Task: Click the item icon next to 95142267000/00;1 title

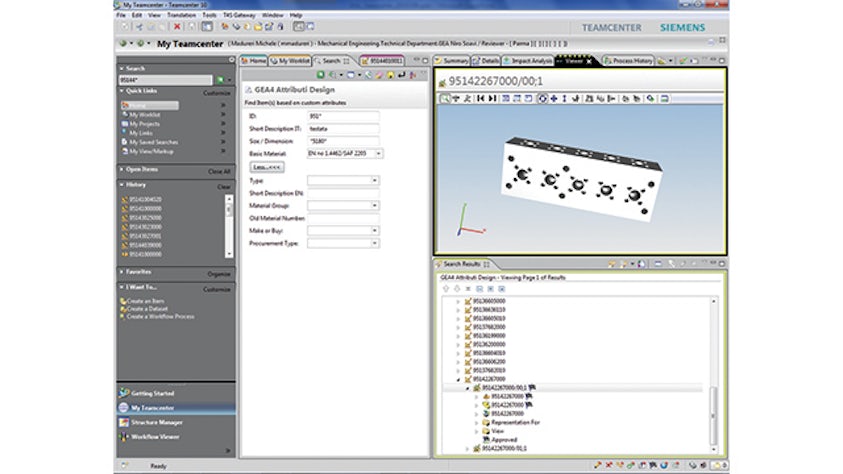Action: coord(442,82)
